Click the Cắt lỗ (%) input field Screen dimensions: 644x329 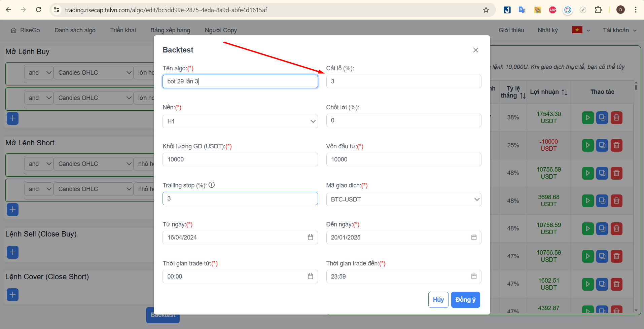click(x=404, y=81)
